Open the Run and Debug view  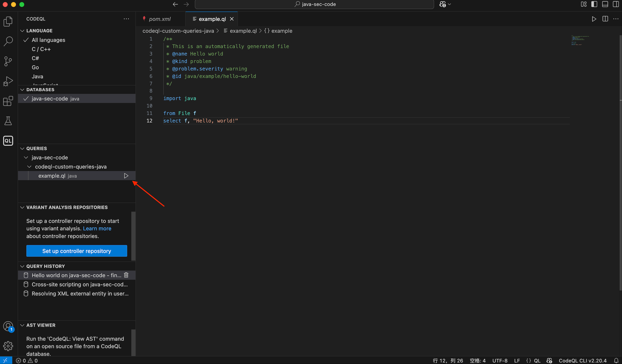(8, 81)
